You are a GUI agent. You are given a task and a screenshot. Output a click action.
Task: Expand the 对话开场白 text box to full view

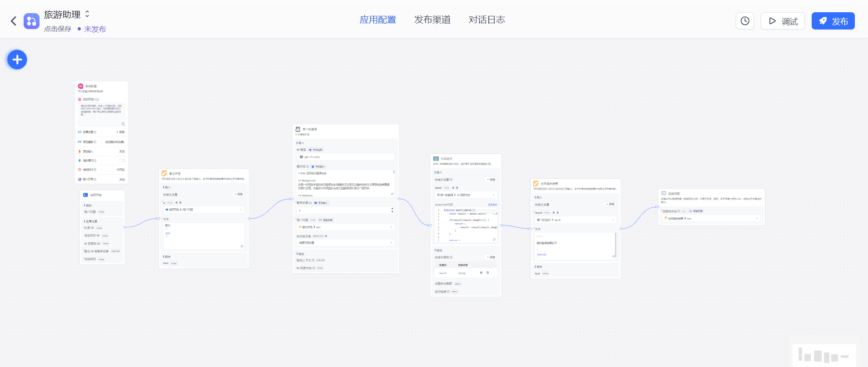click(123, 124)
